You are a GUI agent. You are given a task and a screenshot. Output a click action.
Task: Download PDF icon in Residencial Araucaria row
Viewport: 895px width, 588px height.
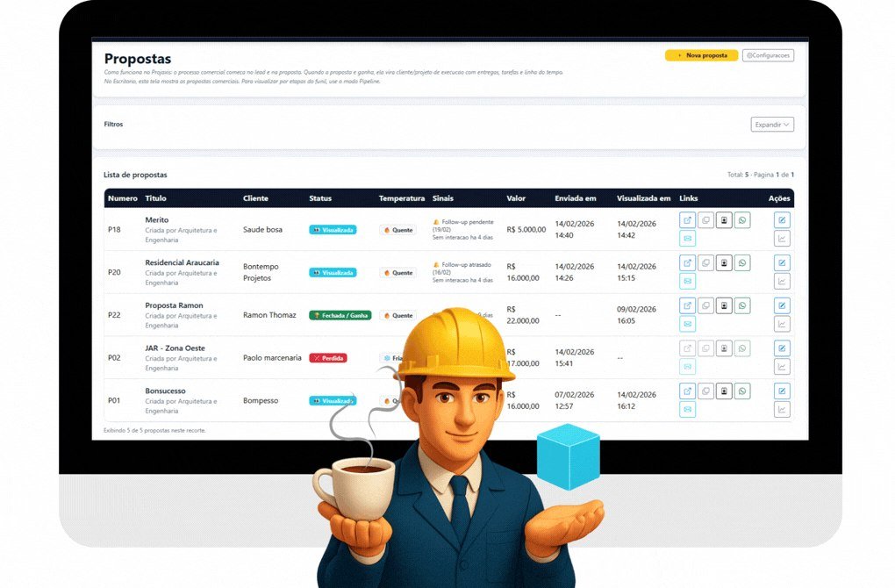724,263
